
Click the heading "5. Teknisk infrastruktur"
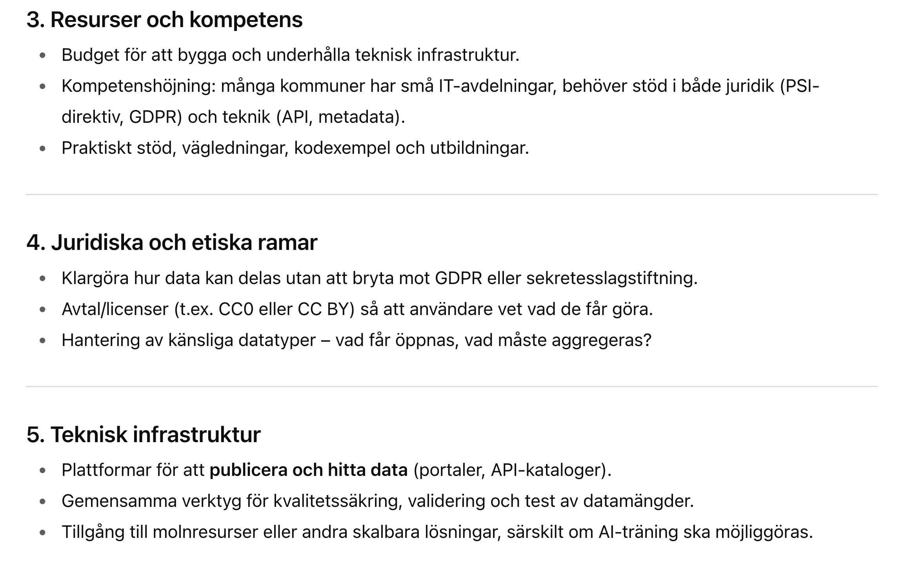click(144, 434)
